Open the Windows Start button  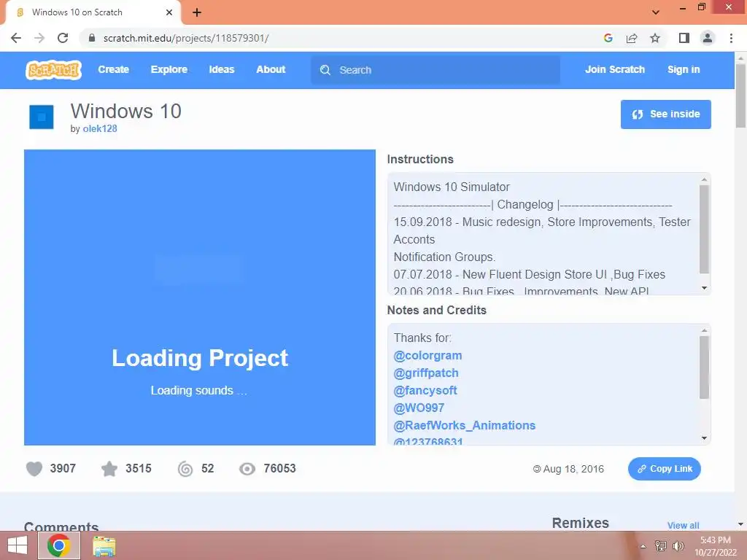(x=18, y=545)
